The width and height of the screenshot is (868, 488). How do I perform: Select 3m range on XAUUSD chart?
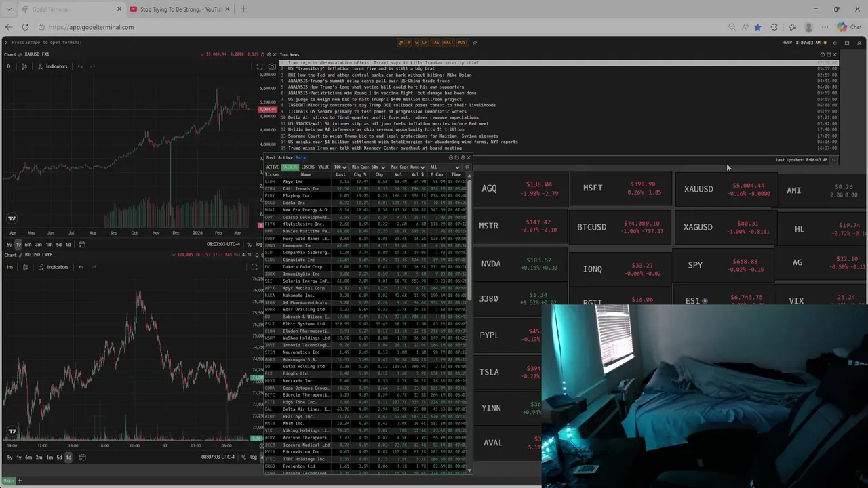39,244
